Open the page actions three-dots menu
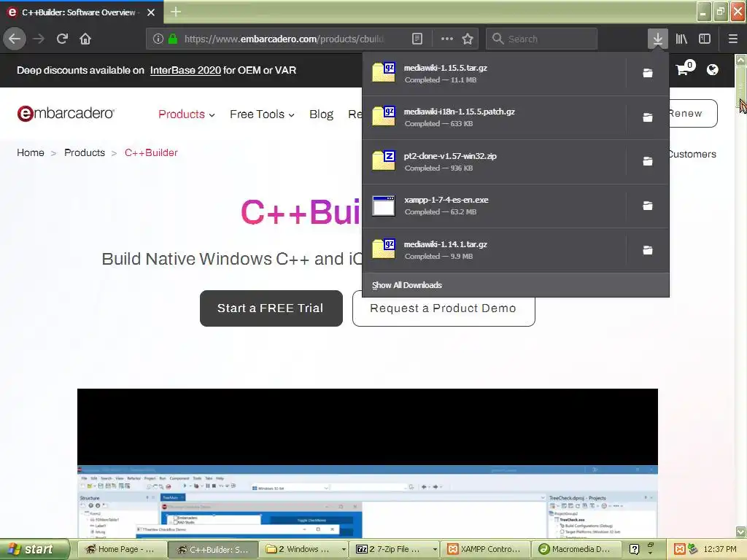Screen dimensions: 747x560 pyautogui.click(x=447, y=39)
